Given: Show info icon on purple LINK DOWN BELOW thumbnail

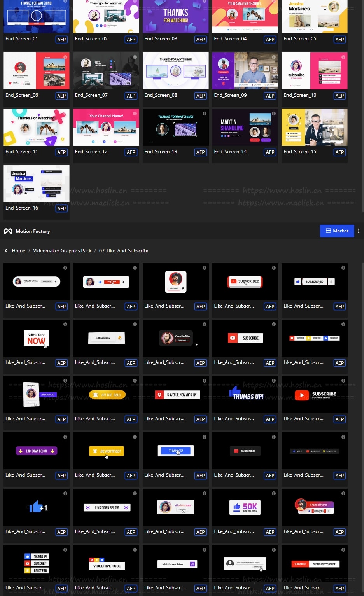Looking at the screenshot, I should 65,437.
